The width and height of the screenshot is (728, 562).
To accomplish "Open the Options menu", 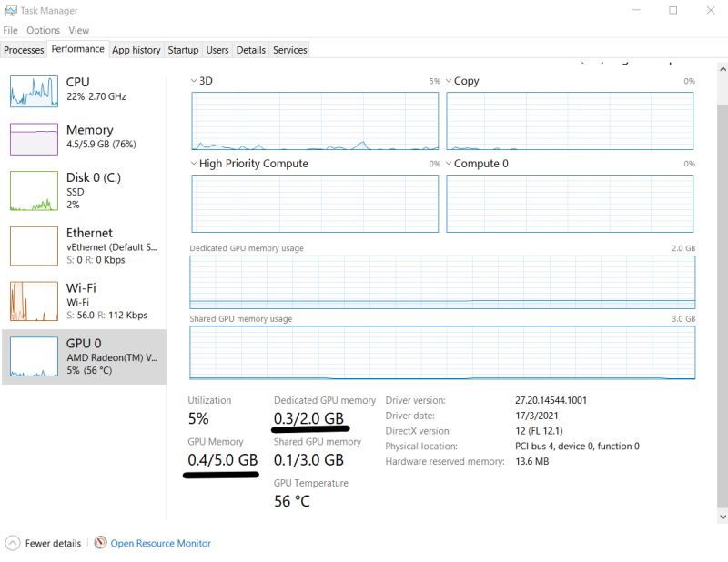I will click(42, 30).
